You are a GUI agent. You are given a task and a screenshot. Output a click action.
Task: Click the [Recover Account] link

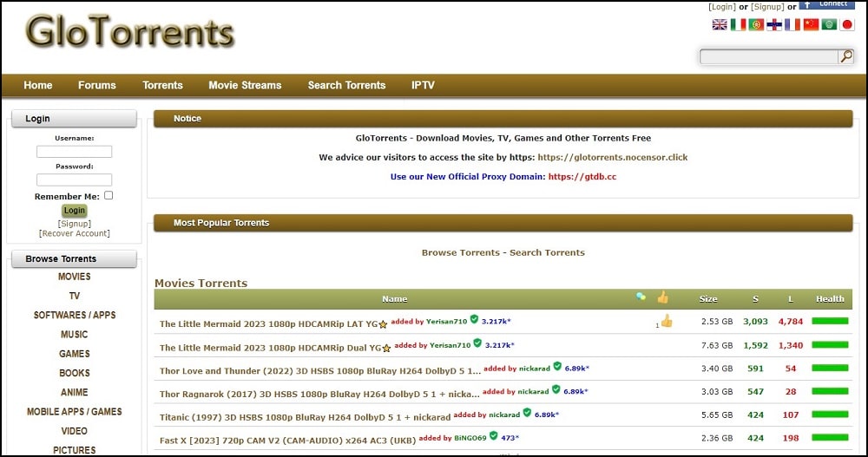(74, 233)
